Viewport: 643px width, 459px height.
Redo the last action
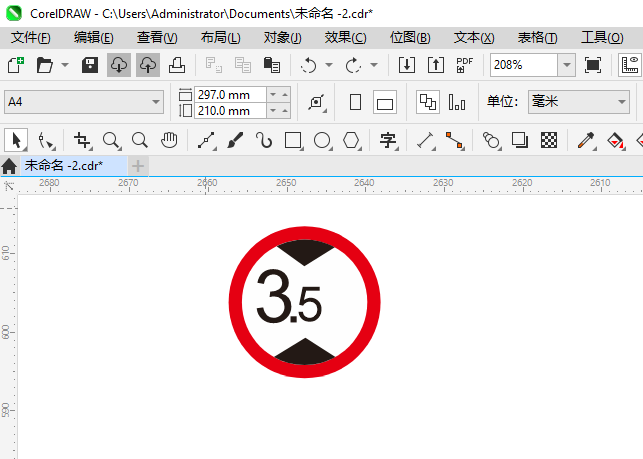[x=353, y=65]
